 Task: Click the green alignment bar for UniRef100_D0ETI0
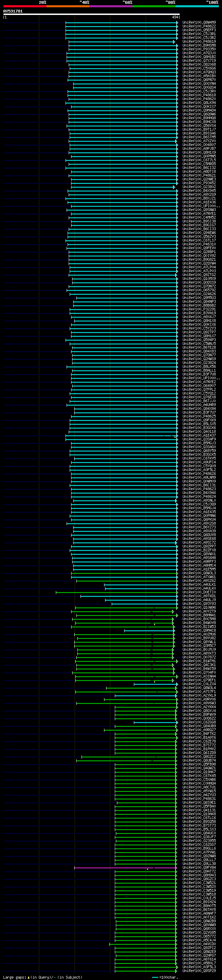pyautogui.click(x=117, y=592)
